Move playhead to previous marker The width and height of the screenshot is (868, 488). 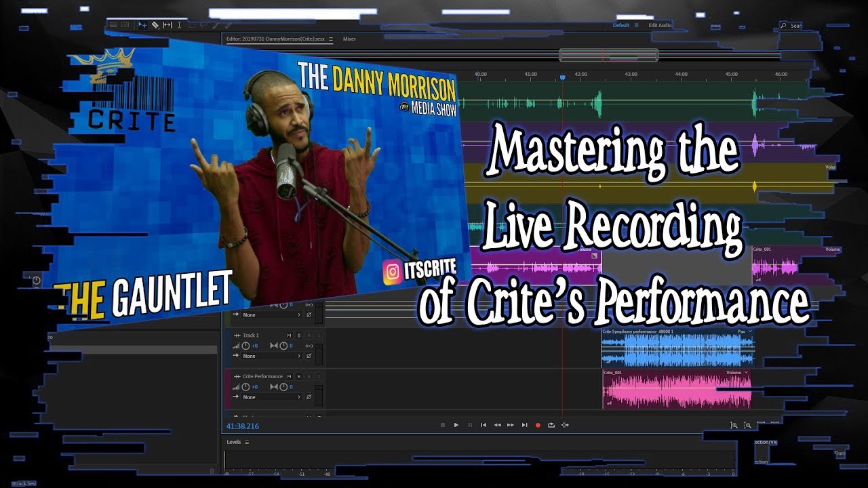484,425
